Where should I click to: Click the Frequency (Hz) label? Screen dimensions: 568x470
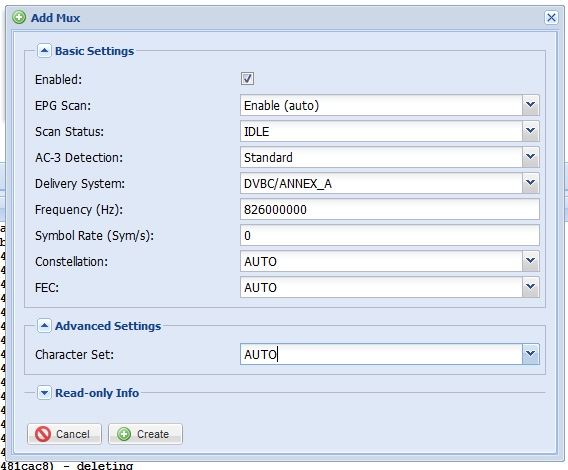79,209
